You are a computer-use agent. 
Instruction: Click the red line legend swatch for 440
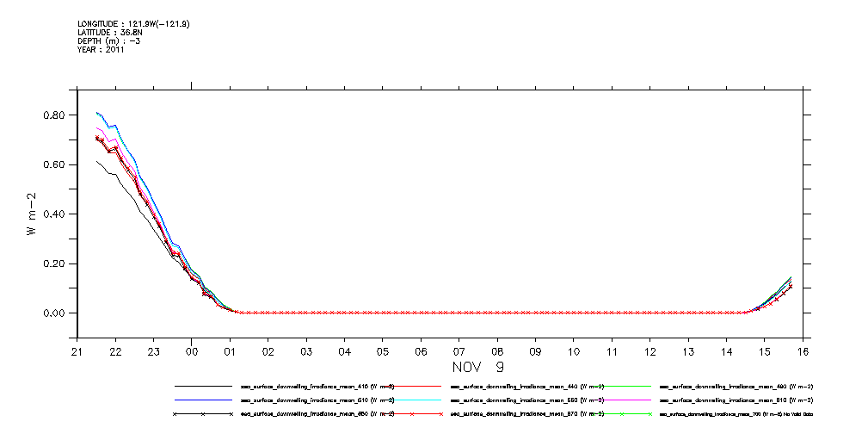coord(412,387)
